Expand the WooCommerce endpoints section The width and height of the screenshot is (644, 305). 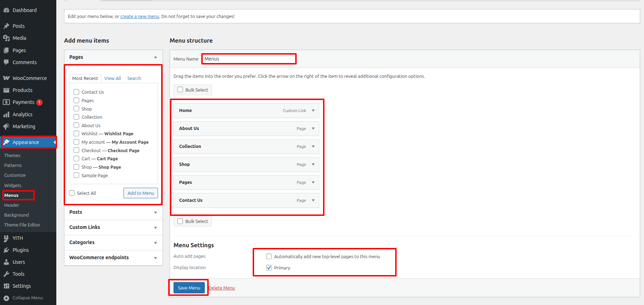coord(155,258)
